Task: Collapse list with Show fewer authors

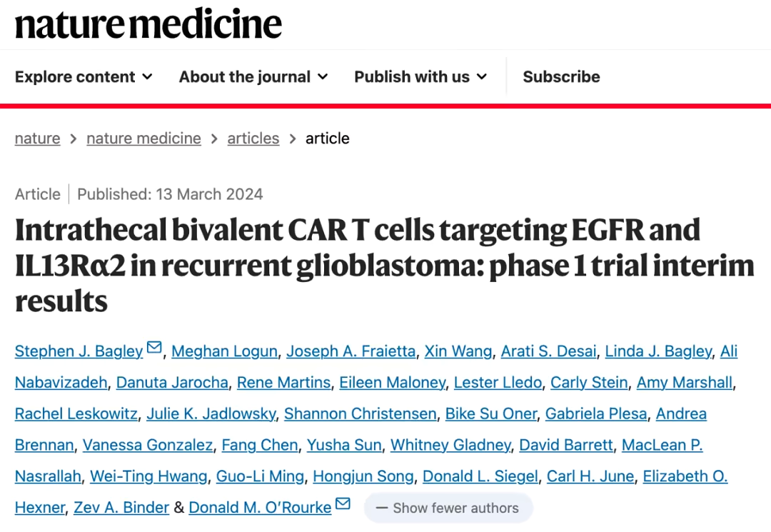Action: point(448,508)
